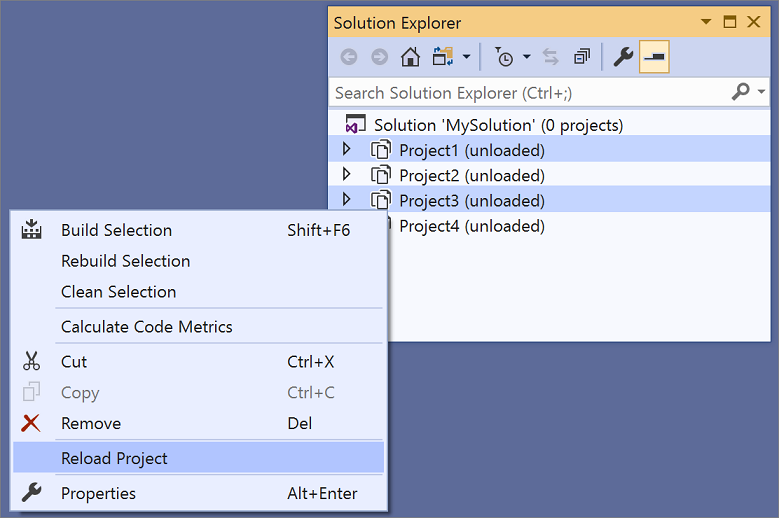779x518 pixels.
Task: Click the magnifier search icon
Action: [741, 92]
